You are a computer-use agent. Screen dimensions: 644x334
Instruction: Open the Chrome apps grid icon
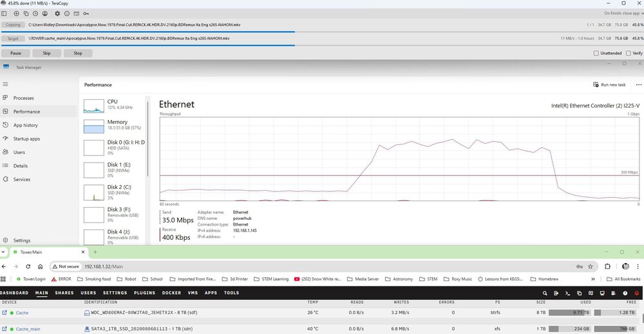click(3, 279)
